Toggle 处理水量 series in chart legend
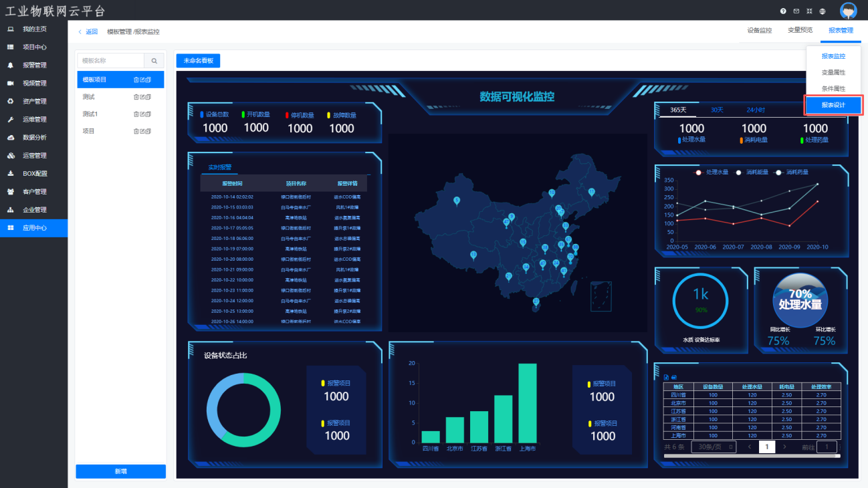This screenshot has width=868, height=488. (x=713, y=172)
